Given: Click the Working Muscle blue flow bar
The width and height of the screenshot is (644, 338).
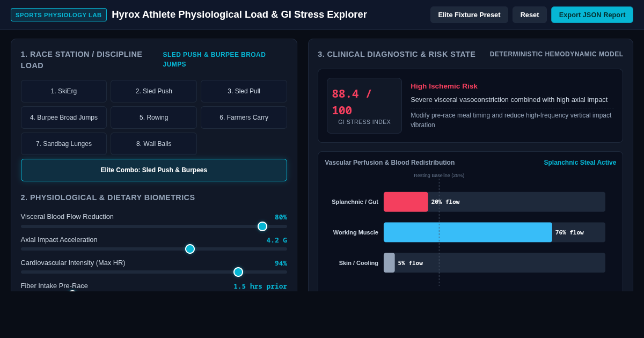Looking at the screenshot, I should click(468, 232).
